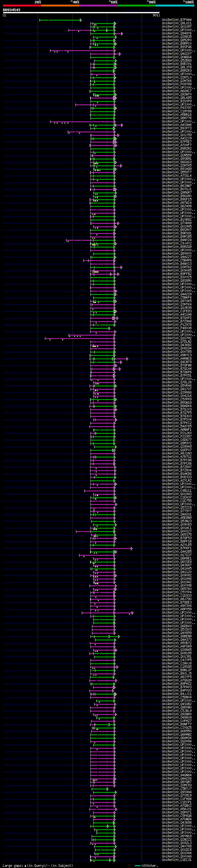Click the orange ~40% identity legend segment
Image resolution: width=197 pixels, height=868 pixels.
point(60,6)
